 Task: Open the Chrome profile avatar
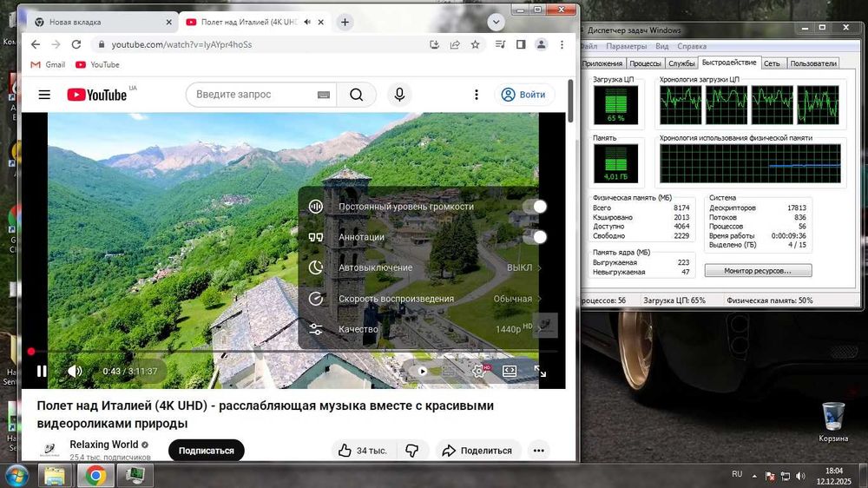click(542, 44)
